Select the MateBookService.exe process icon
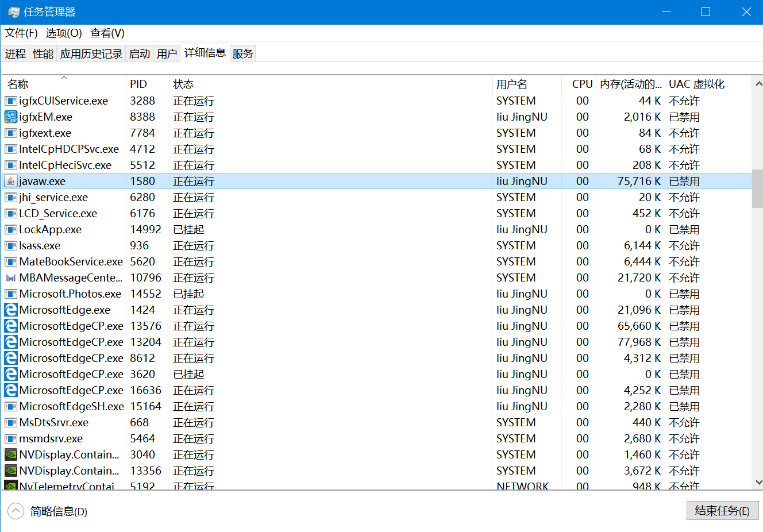 (x=10, y=262)
